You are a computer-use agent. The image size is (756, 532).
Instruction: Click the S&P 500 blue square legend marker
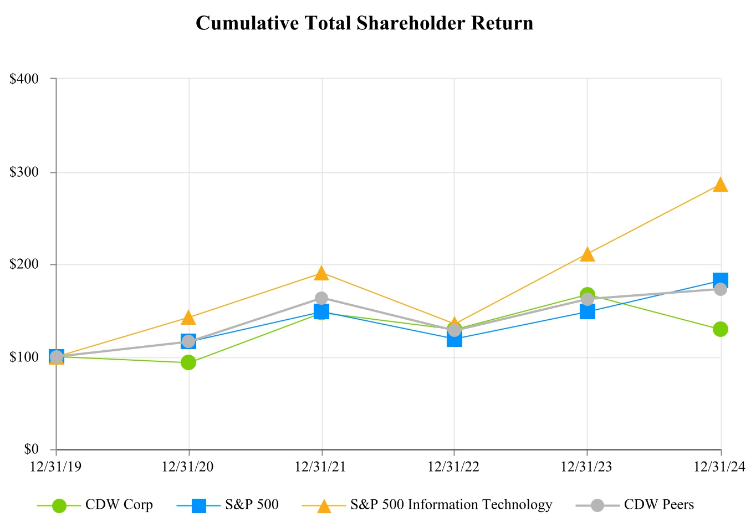coord(199,505)
